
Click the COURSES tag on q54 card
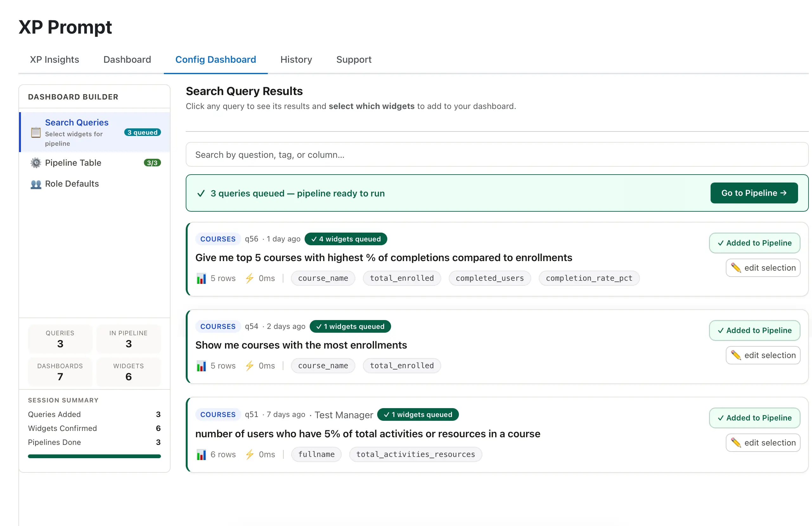coord(218,326)
